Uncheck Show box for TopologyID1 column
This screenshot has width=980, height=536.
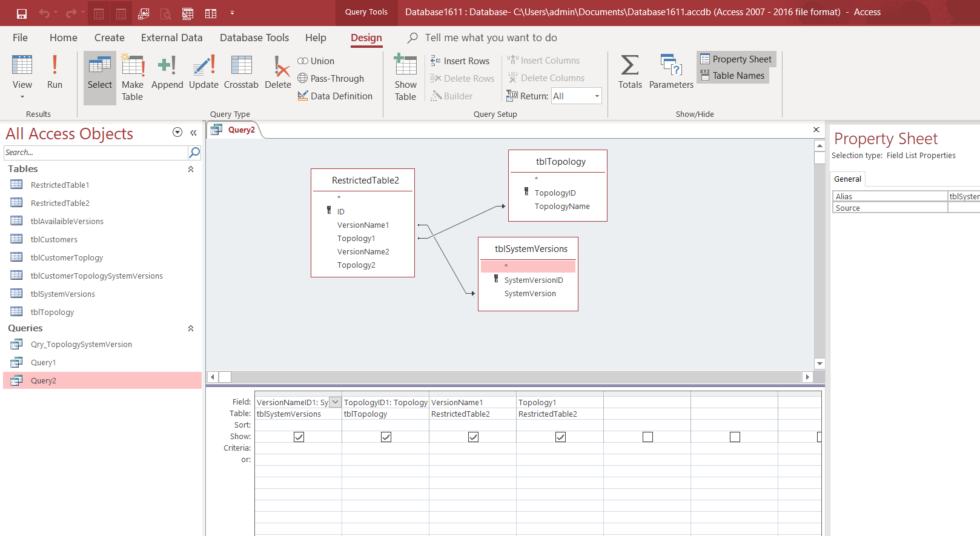pyautogui.click(x=386, y=437)
